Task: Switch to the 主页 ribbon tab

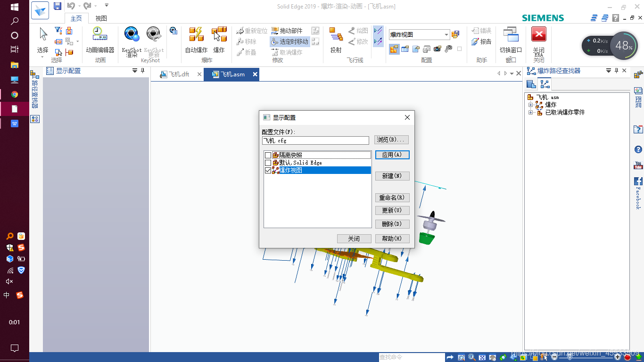Action: coord(76,18)
